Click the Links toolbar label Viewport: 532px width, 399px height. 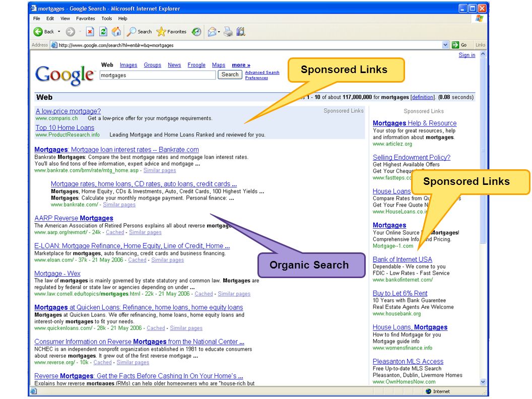coord(480,45)
